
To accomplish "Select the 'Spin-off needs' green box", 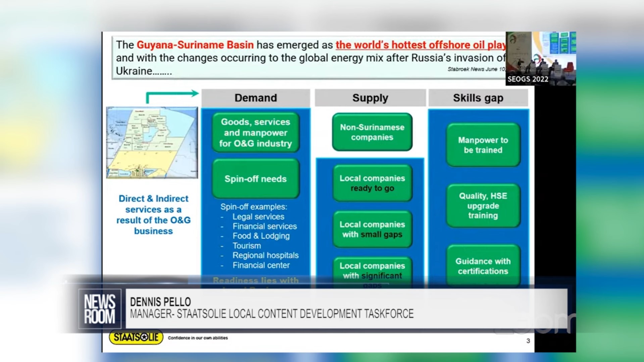I will click(256, 179).
